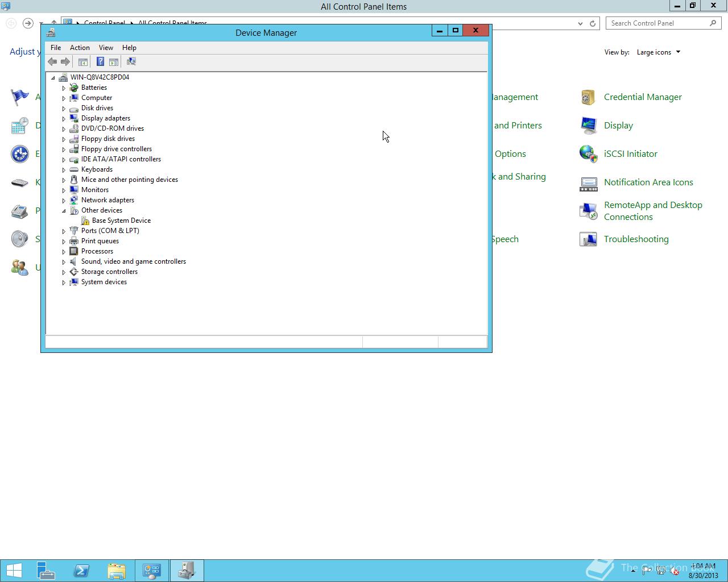Click the DVD/CD-ROM drives category icon
This screenshot has height=582, width=728.
coord(74,128)
